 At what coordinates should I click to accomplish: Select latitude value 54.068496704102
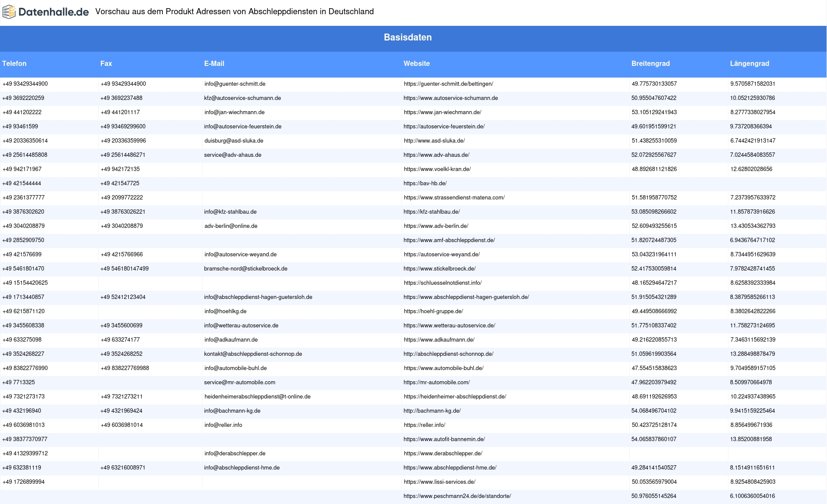pyautogui.click(x=654, y=411)
